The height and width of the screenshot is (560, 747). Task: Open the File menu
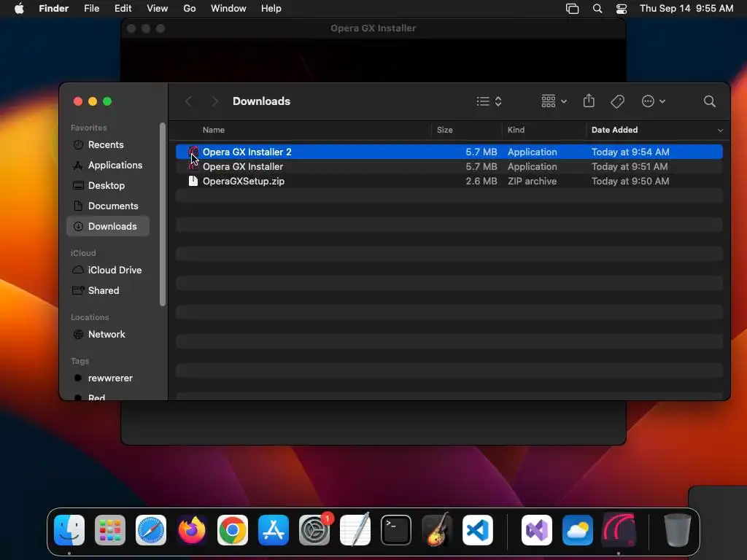pos(91,9)
